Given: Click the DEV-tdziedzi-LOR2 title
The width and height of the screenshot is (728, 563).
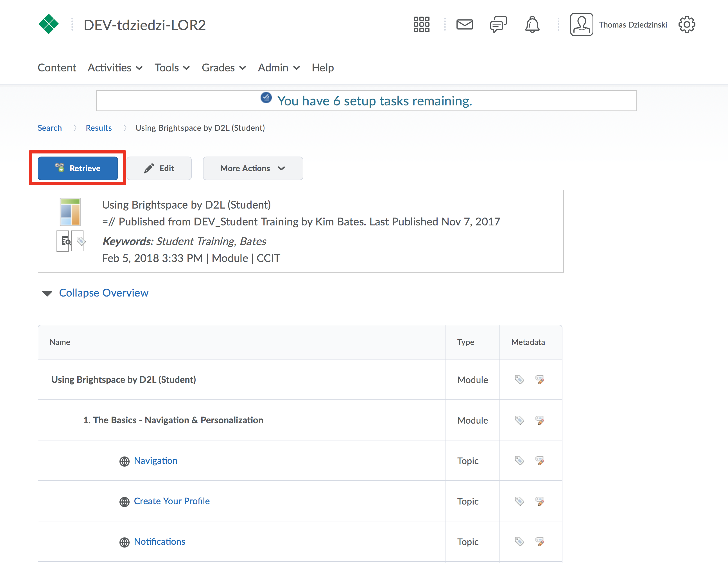Looking at the screenshot, I should 145,25.
